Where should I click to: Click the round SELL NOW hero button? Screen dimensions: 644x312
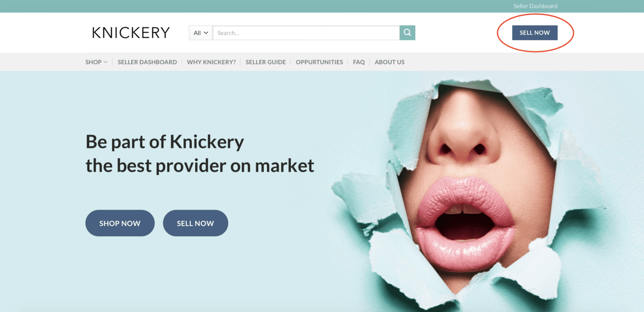click(x=196, y=223)
